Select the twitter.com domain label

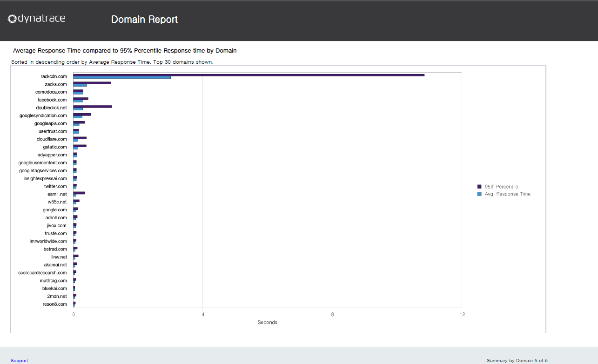coord(55,186)
